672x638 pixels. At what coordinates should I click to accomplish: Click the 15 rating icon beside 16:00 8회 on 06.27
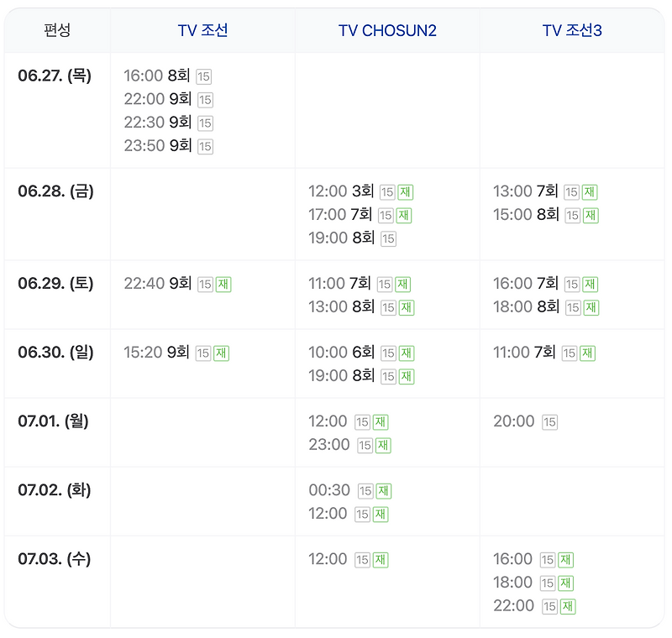coord(204,77)
